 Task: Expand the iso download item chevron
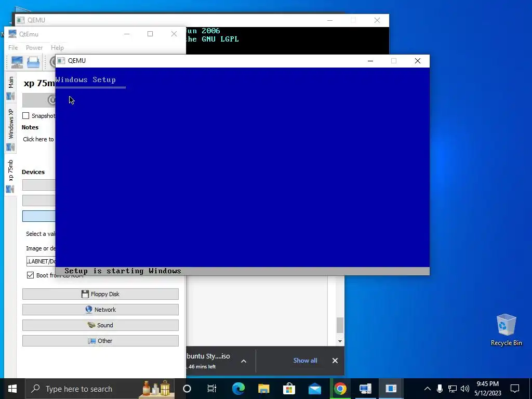tap(244, 361)
